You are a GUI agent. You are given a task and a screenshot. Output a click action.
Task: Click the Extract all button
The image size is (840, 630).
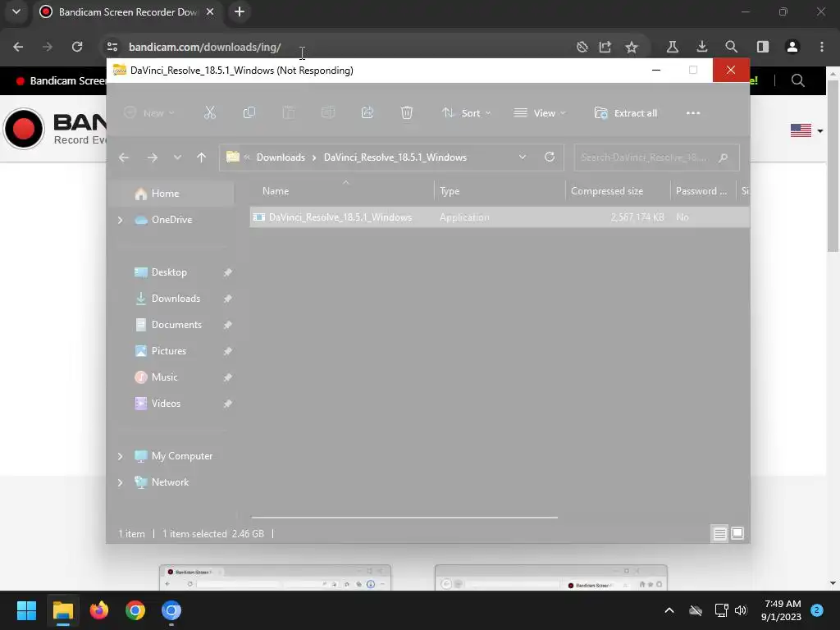[626, 113]
